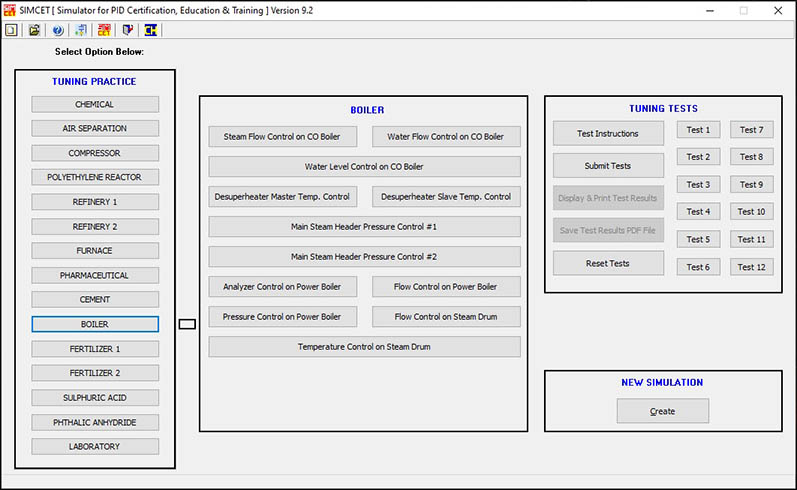Click the New file toolbar icon
The image size is (797, 490).
pos(11,30)
